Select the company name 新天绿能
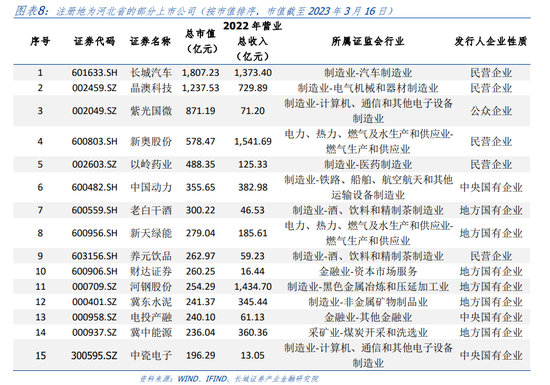The width and height of the screenshot is (550, 385). 151,233
